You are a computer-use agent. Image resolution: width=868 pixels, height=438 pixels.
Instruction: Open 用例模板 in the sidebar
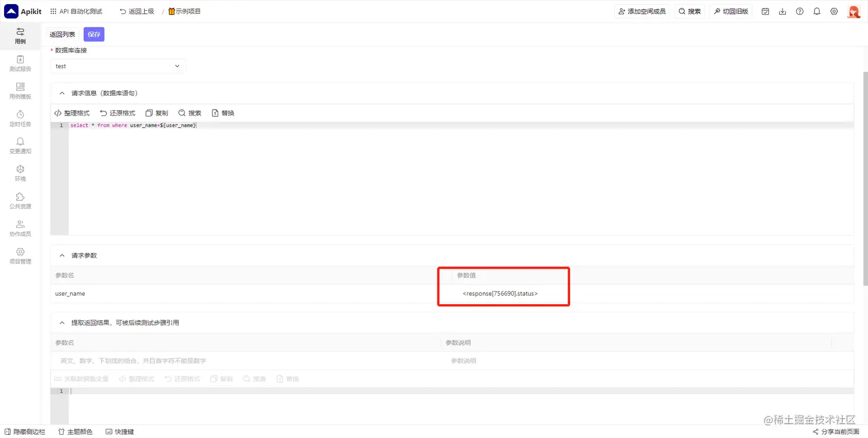[x=20, y=91]
